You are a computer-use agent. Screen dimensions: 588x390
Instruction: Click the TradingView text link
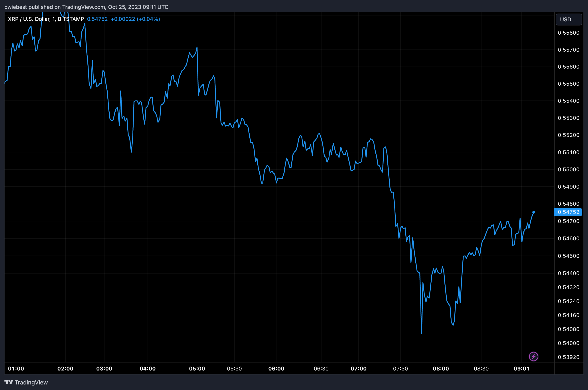[31, 382]
